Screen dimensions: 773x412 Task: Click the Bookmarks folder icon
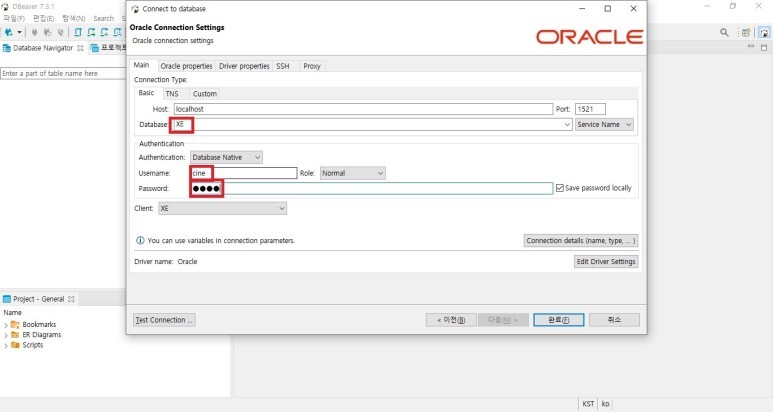point(15,324)
